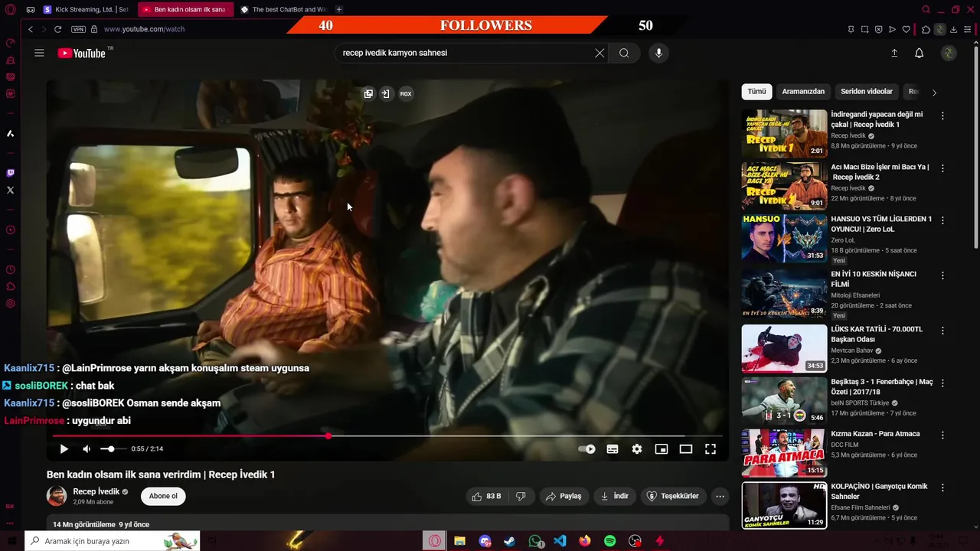Click the İndir download button
The height and width of the screenshot is (551, 980).
(x=615, y=496)
